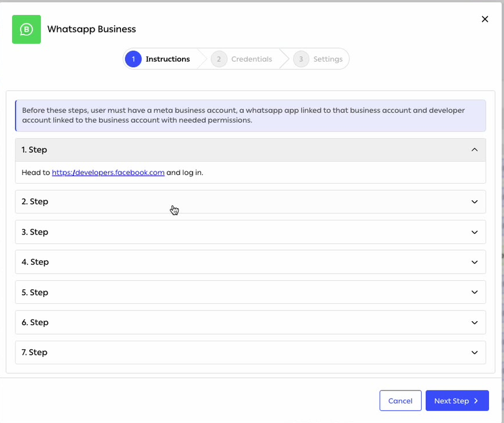
Task: Close the Whatsapp Business dialog
Action: point(485,19)
